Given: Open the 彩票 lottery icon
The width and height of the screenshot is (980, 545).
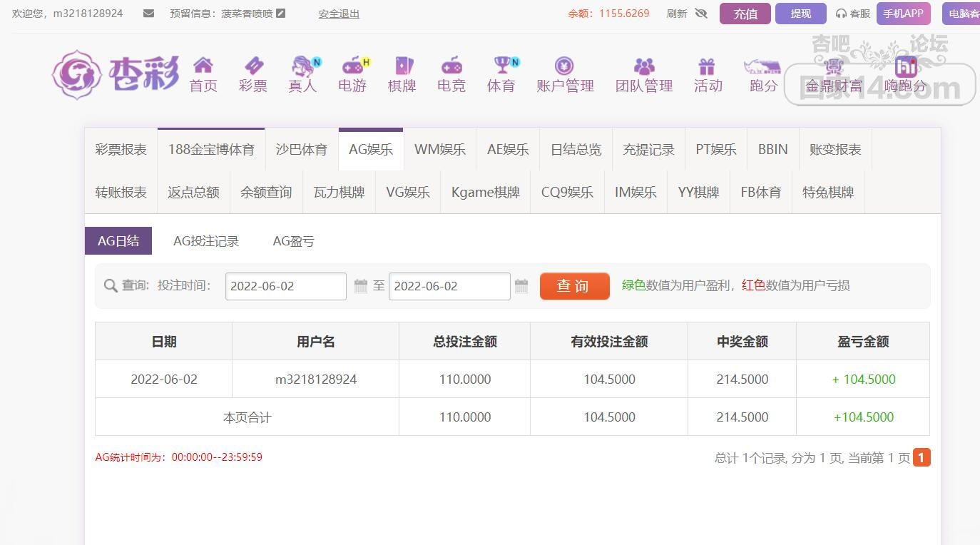Looking at the screenshot, I should pyautogui.click(x=252, y=66).
